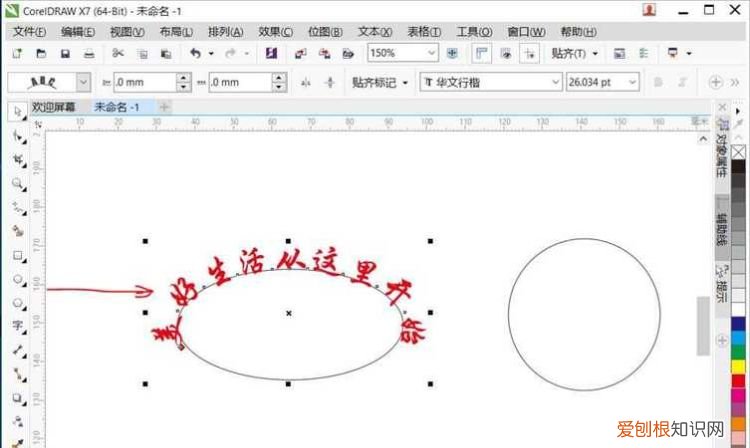Screen dimensions: 750x448
Task: Open the 文本(X) menu
Action: 375,32
